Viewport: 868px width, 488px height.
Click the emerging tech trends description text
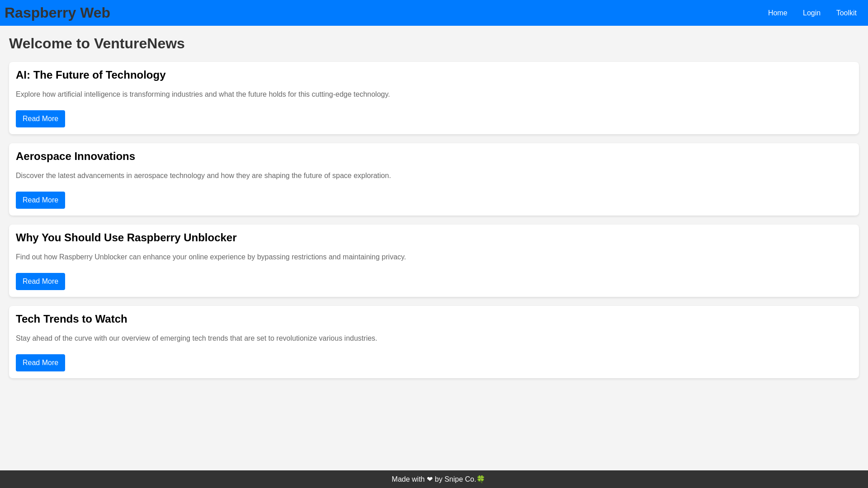pos(196,338)
